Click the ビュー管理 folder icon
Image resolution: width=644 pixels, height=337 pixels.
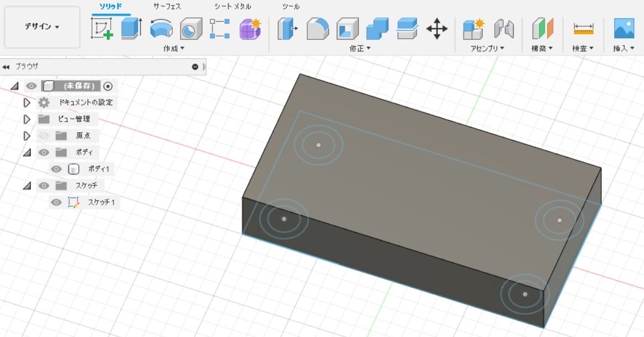pyautogui.click(x=44, y=119)
